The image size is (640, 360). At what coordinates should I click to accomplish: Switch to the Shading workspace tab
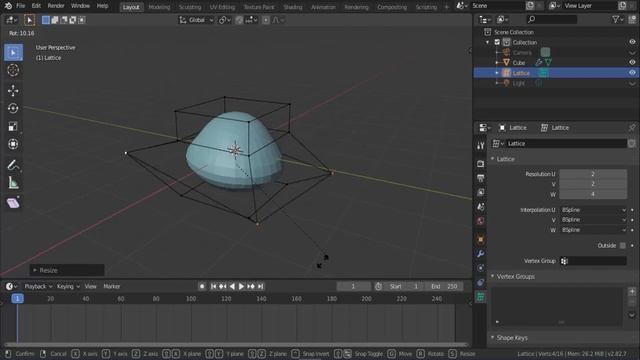(x=293, y=7)
